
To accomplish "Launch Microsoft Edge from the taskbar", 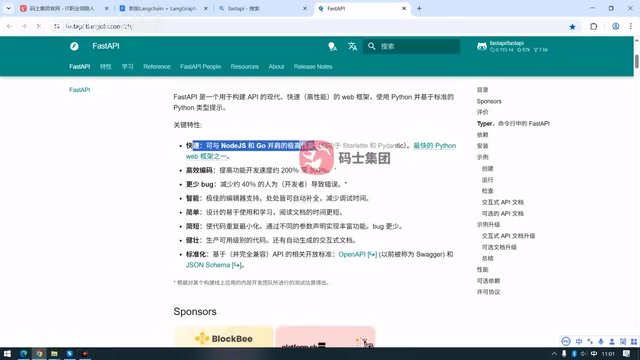I will click(23, 353).
